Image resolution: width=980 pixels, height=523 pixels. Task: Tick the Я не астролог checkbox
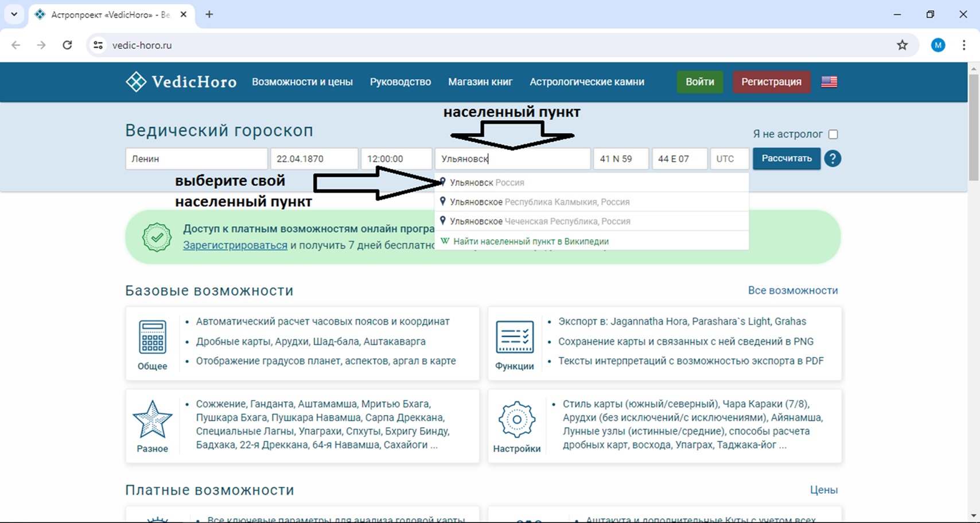point(833,134)
